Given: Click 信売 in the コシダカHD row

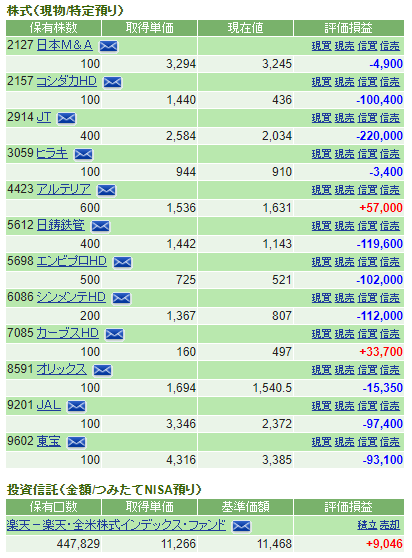Looking at the screenshot, I should click(x=390, y=82).
